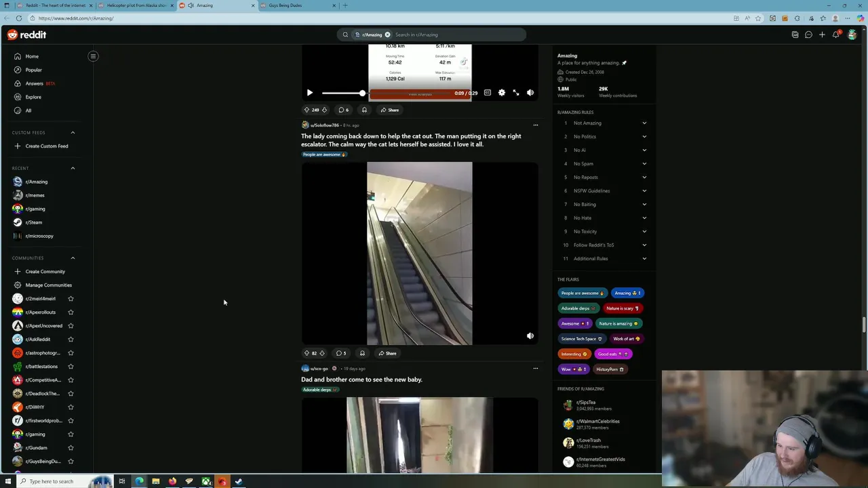Refresh the browser page

click(x=18, y=18)
